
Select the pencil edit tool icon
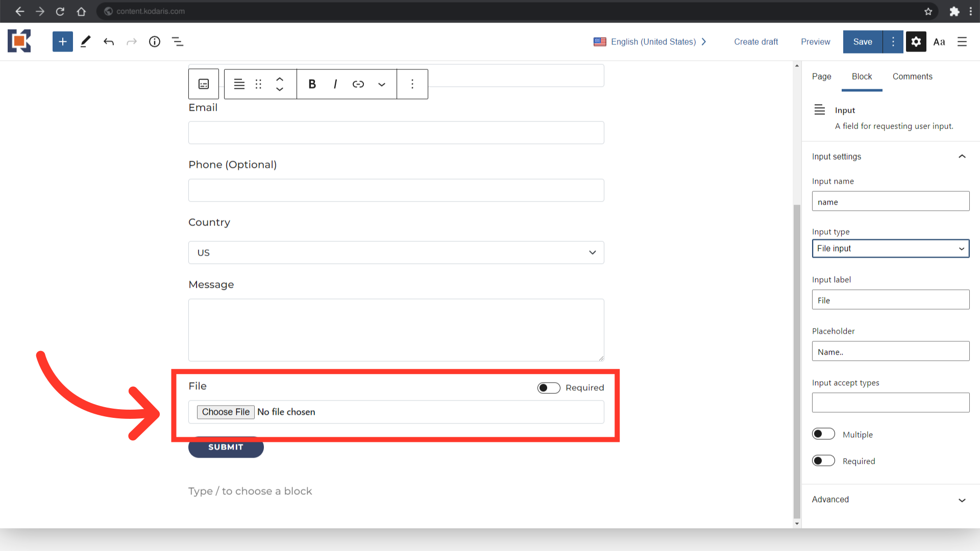86,42
